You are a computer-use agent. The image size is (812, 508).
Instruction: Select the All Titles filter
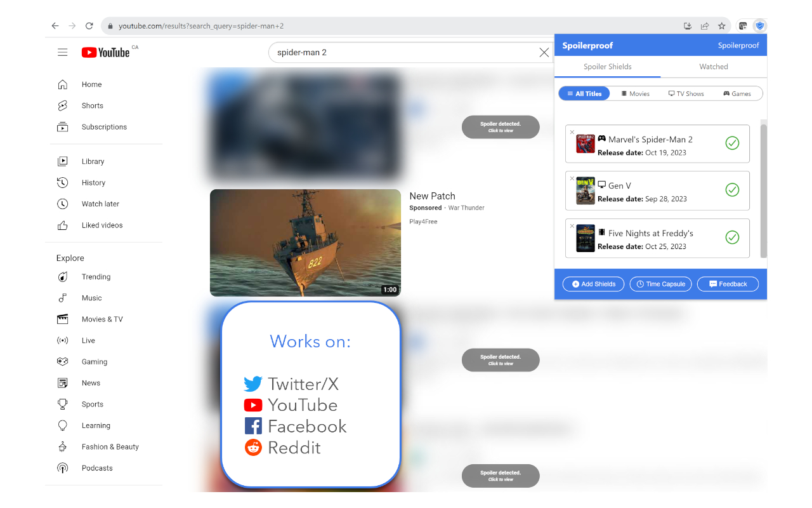tap(584, 93)
